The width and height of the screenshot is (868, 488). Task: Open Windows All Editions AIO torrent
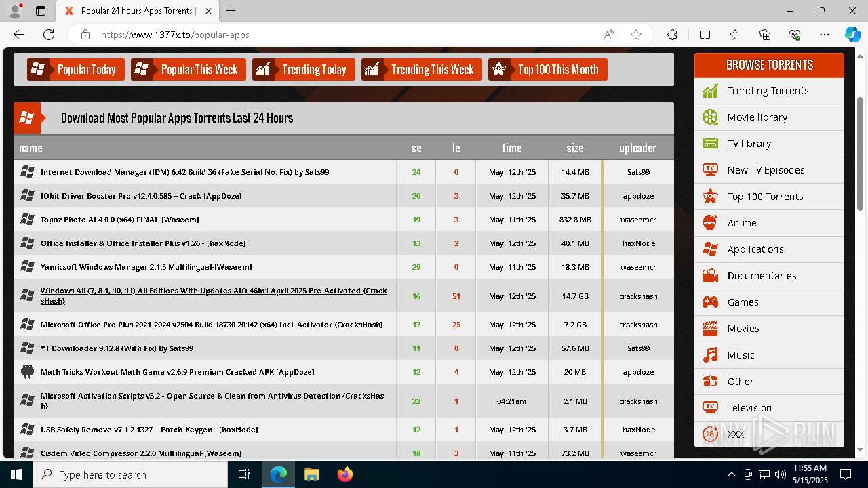point(214,296)
